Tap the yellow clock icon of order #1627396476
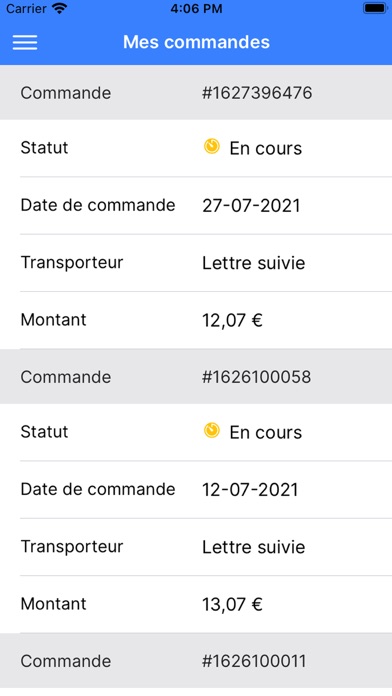The width and height of the screenshot is (392, 696). (212, 146)
